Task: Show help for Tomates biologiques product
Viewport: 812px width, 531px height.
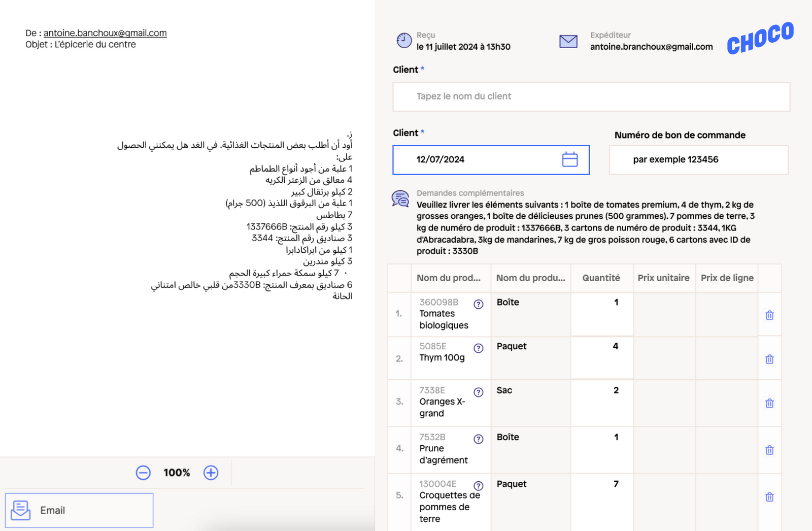Action: click(478, 304)
